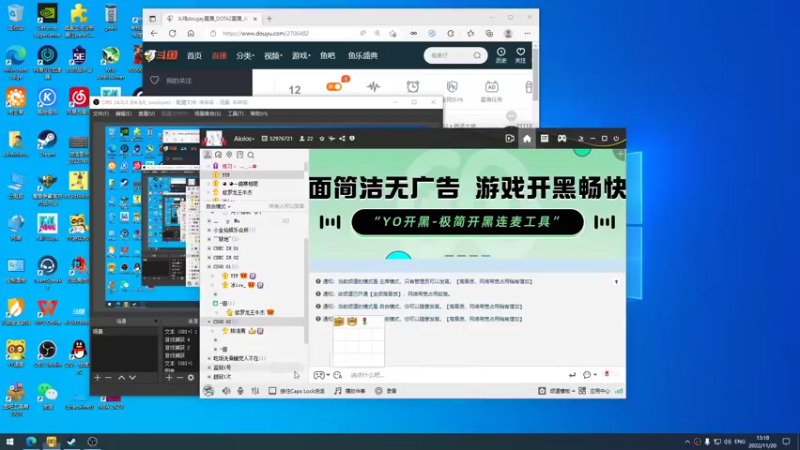Viewport: 800px width, 450px height.
Task: Click the YY video play icon
Action: 510,138
